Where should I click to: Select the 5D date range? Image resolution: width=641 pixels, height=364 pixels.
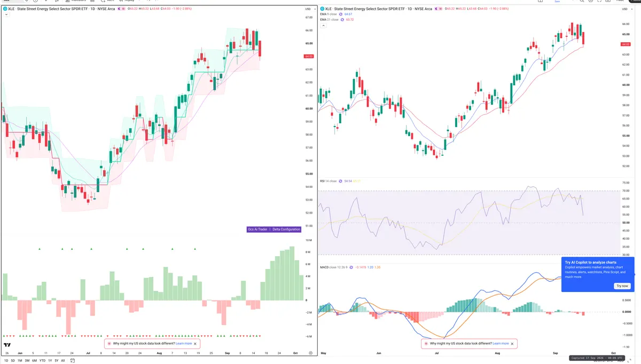click(x=13, y=361)
